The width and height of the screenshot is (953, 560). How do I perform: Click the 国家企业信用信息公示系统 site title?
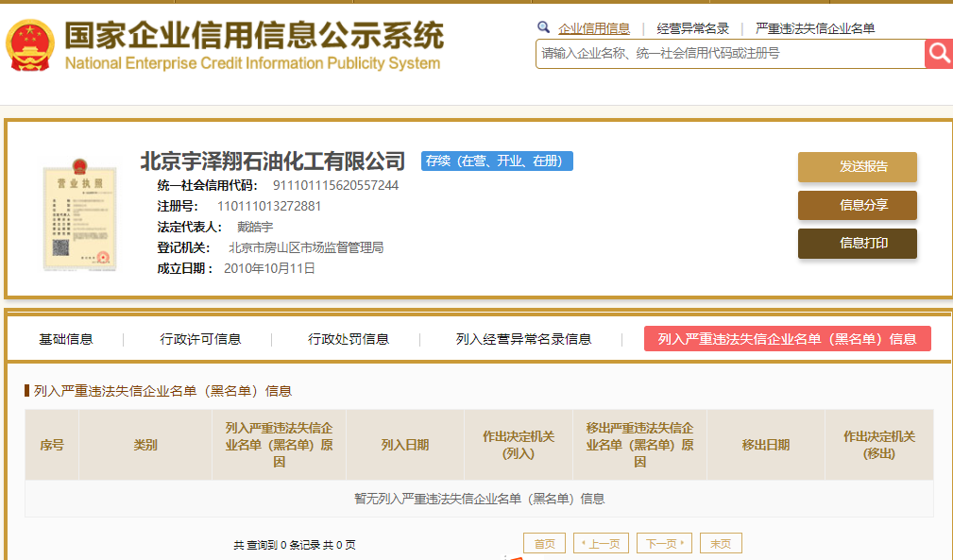[254, 35]
